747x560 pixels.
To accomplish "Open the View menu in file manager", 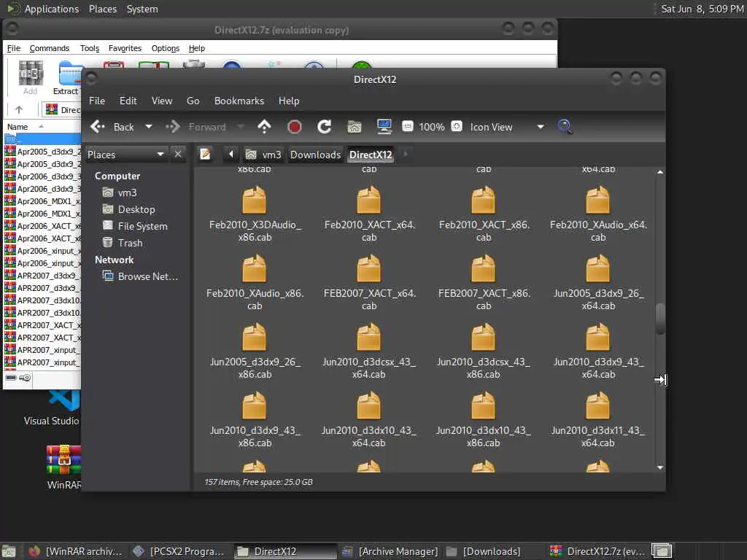I will [x=162, y=101].
